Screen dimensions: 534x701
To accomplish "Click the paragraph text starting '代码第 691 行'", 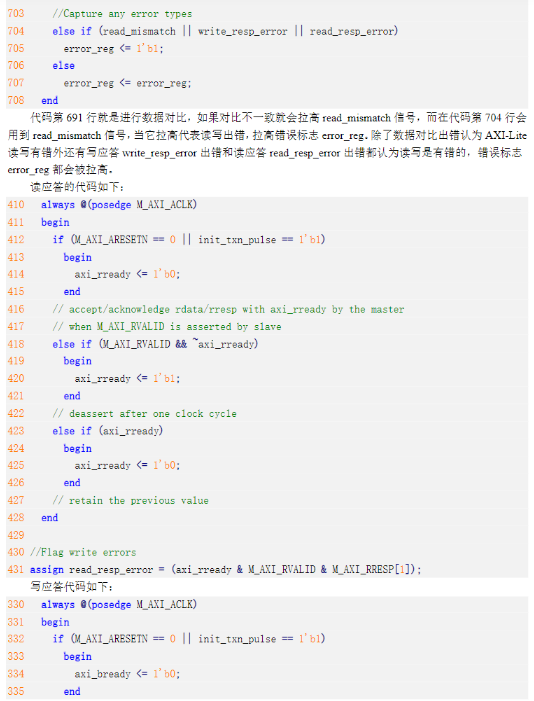I will 267,144.
